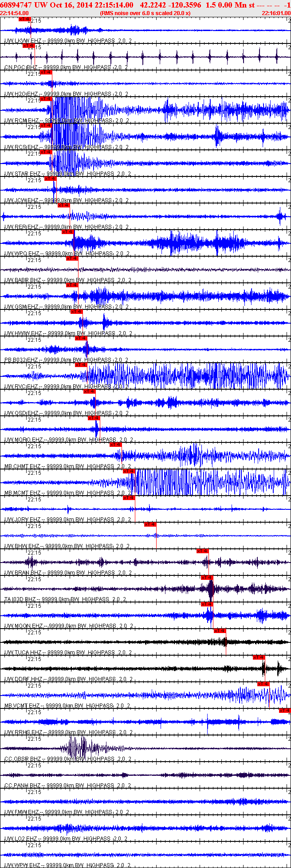Select the red pick flag on the MB.MCMT trace

[129, 471]
